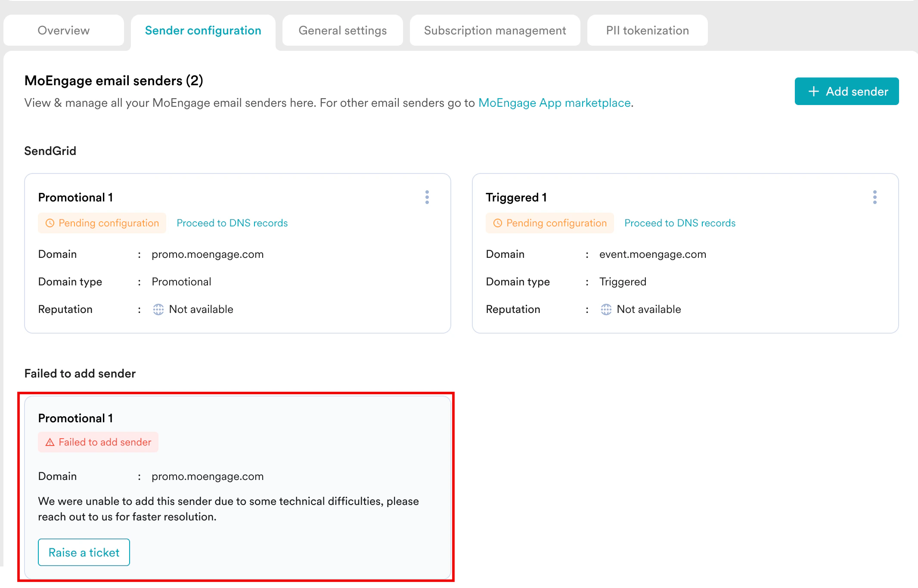Select the PII tokenization tab
Image resolution: width=918 pixels, height=588 pixels.
click(x=647, y=31)
